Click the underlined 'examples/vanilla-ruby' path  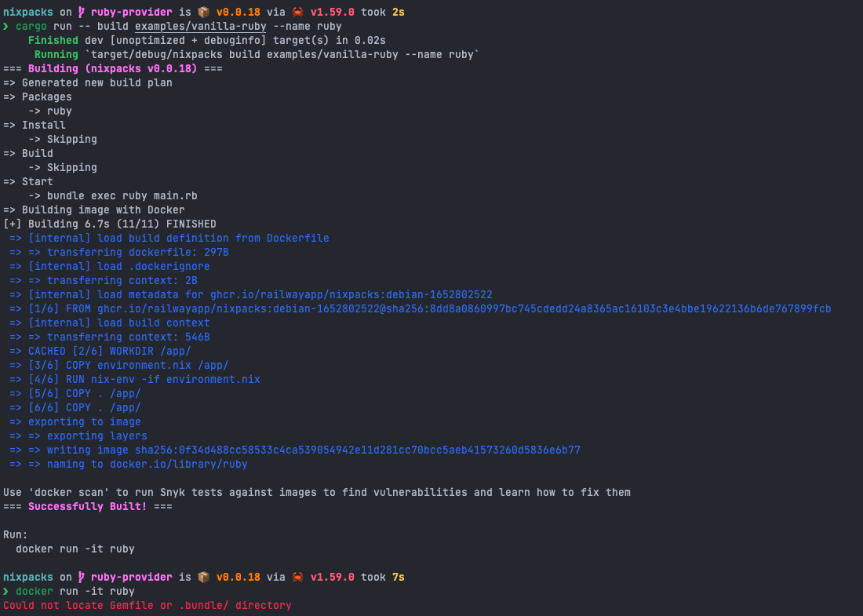coord(200,27)
